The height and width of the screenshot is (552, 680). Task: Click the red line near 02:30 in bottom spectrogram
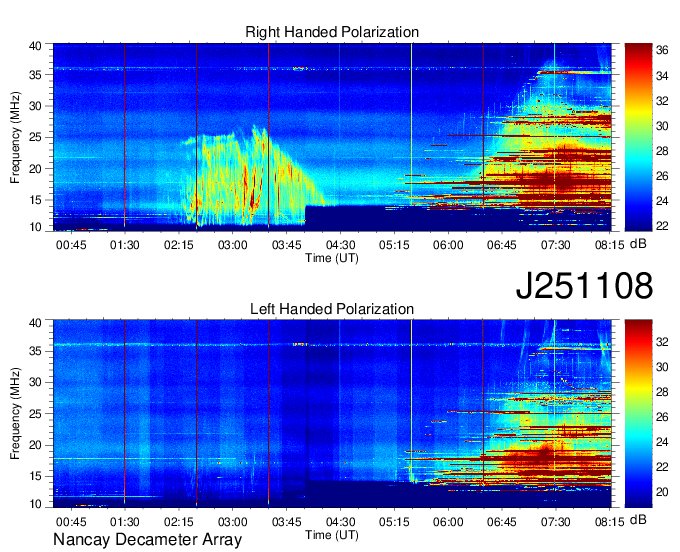point(196,412)
